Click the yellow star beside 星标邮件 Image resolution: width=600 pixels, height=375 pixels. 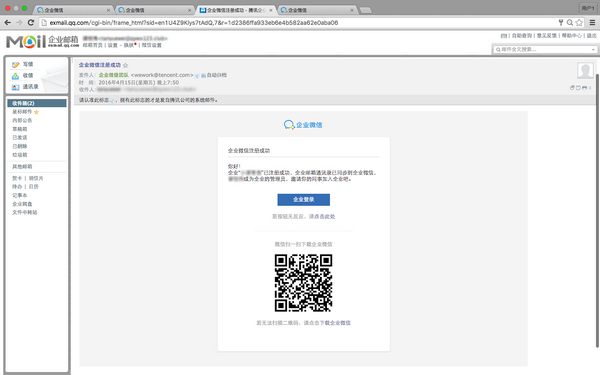point(36,112)
